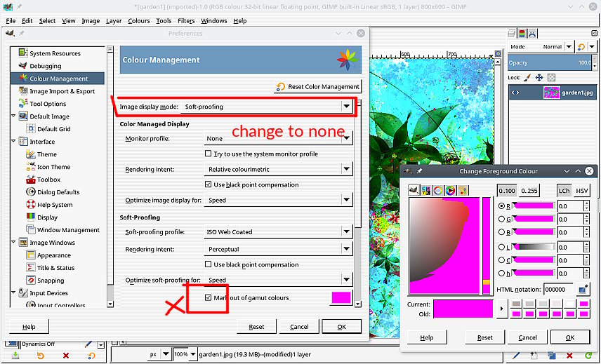
Task: Hide the garden1.jpg layer eye icon
Action: pos(515,93)
